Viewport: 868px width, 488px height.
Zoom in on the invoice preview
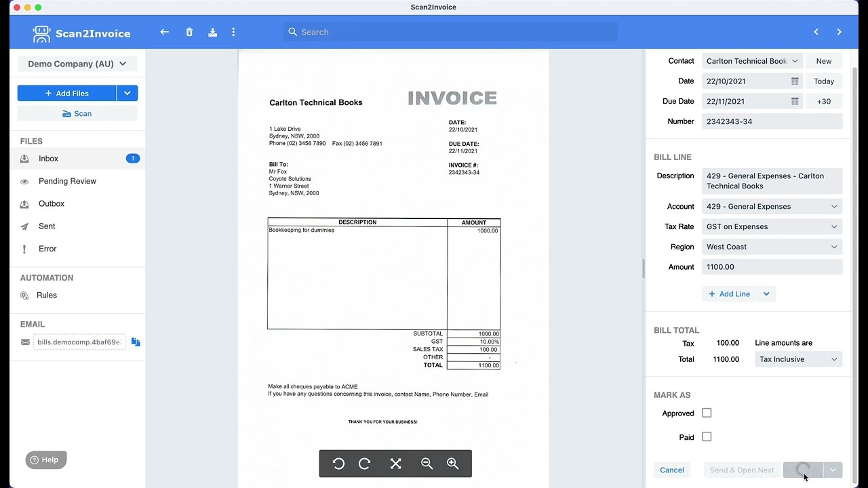coord(452,464)
